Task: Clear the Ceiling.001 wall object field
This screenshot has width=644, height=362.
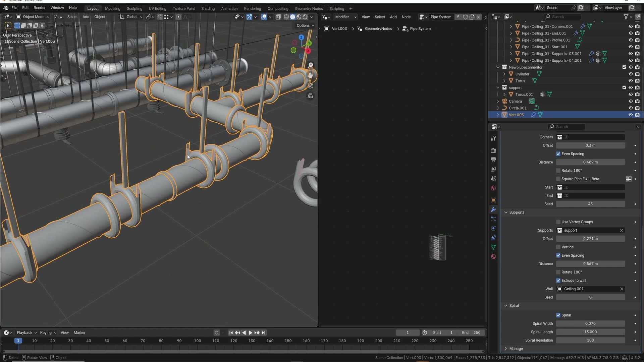Action: tap(622, 289)
